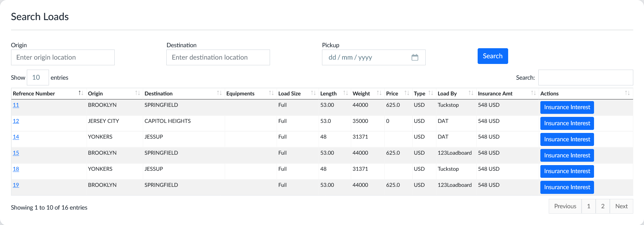Go to the Next page
Image resolution: width=644 pixels, height=225 pixels.
[x=622, y=206]
